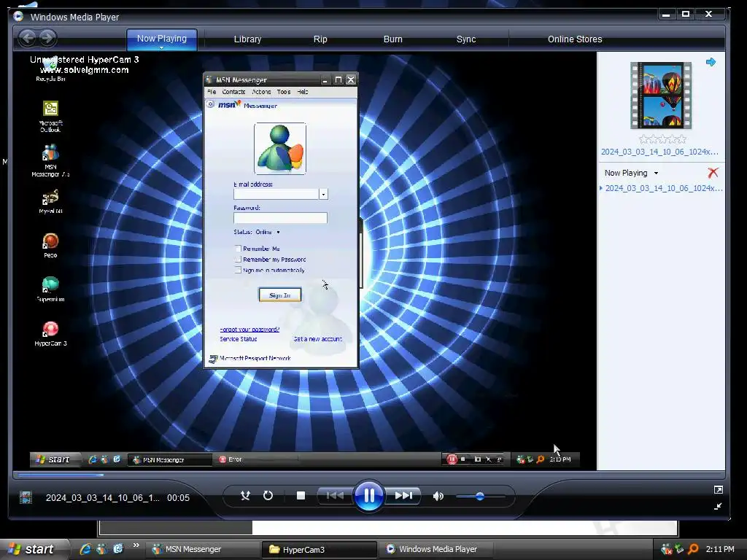
Task: Switch to full screen view
Action: (719, 489)
